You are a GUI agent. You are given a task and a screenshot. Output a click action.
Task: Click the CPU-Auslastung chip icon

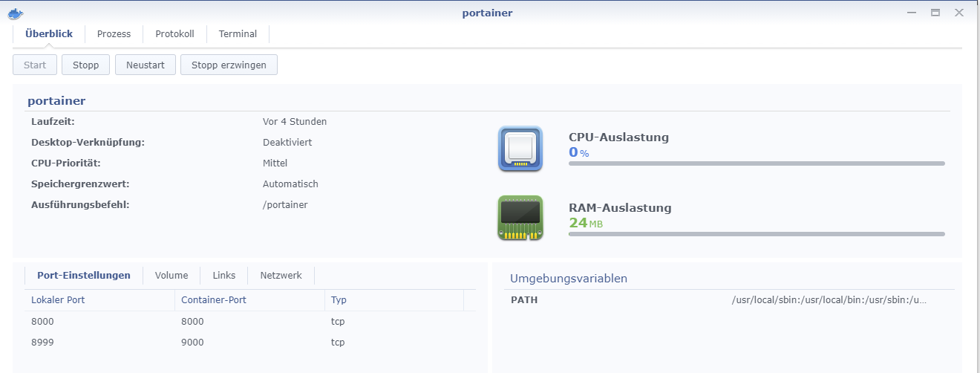(x=520, y=149)
